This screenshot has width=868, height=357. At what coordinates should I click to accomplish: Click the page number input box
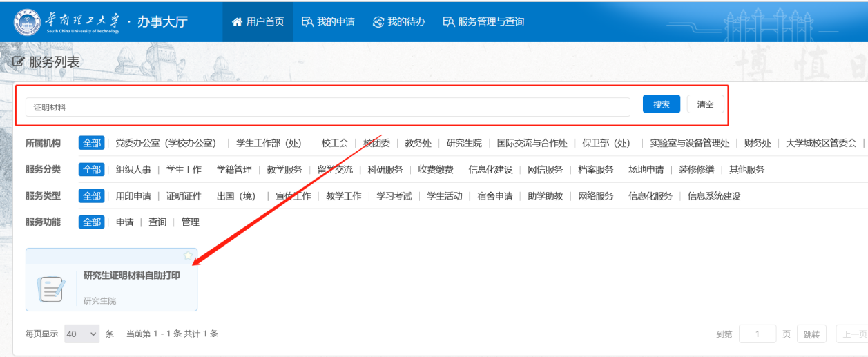pyautogui.click(x=758, y=334)
